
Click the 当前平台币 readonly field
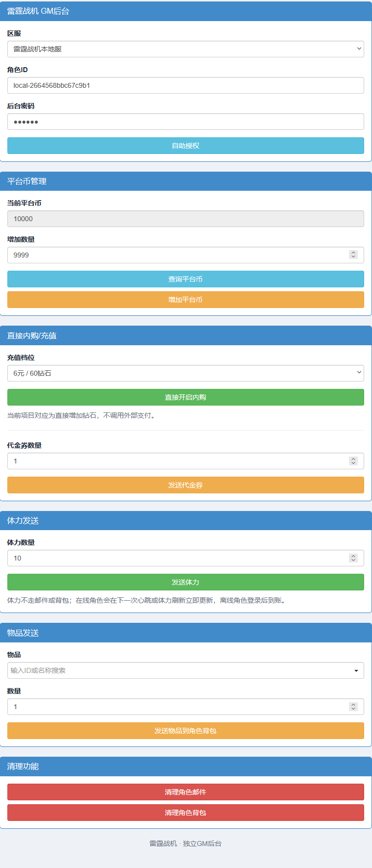(x=185, y=219)
